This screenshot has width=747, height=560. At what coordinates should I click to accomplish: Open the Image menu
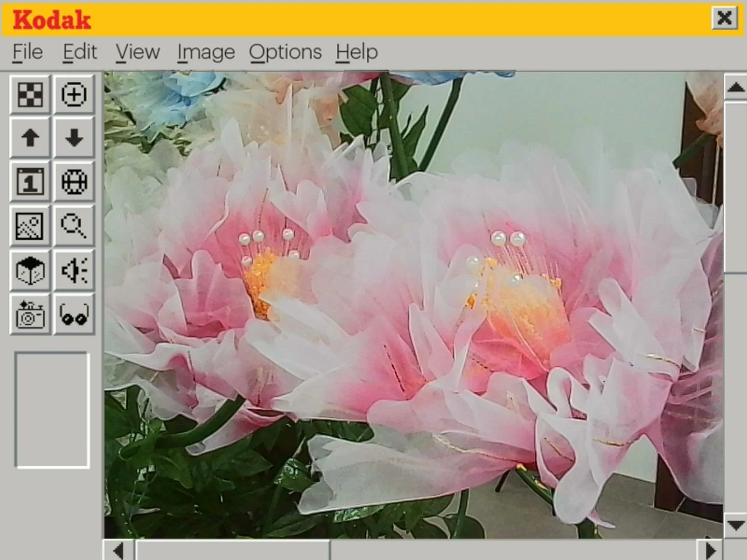[206, 52]
